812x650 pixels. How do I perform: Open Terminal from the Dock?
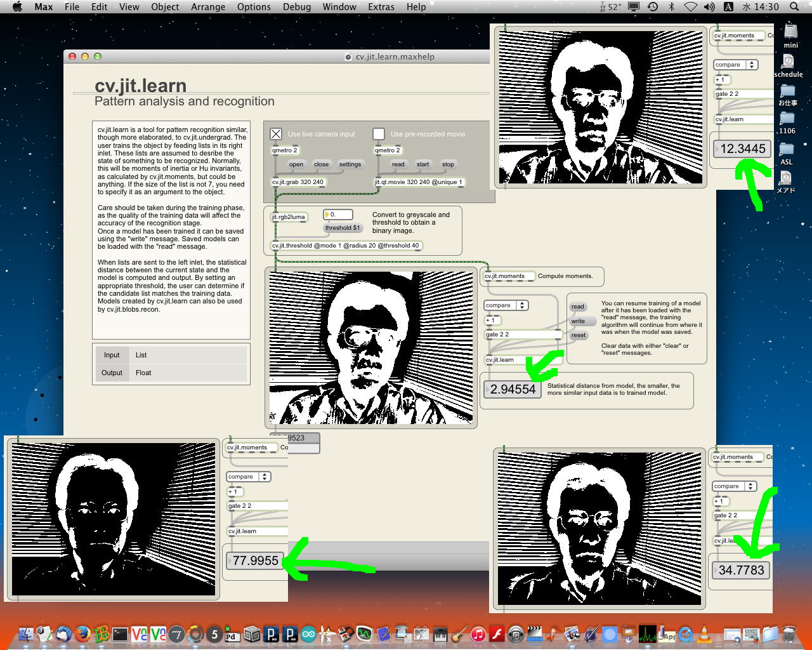pos(120,633)
